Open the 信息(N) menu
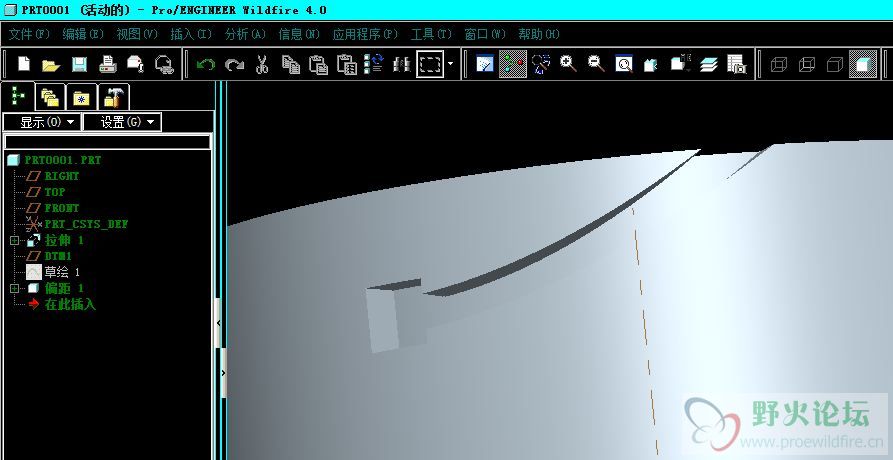Image resolution: width=893 pixels, height=460 pixels. point(299,34)
